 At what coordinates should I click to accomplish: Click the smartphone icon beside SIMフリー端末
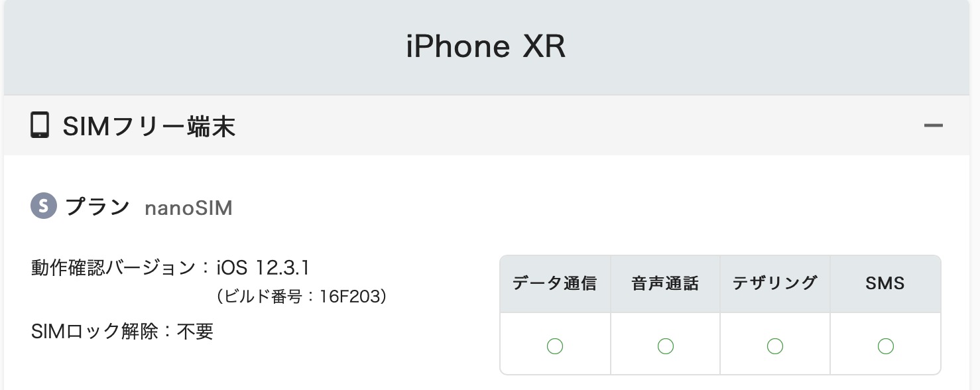(x=40, y=125)
